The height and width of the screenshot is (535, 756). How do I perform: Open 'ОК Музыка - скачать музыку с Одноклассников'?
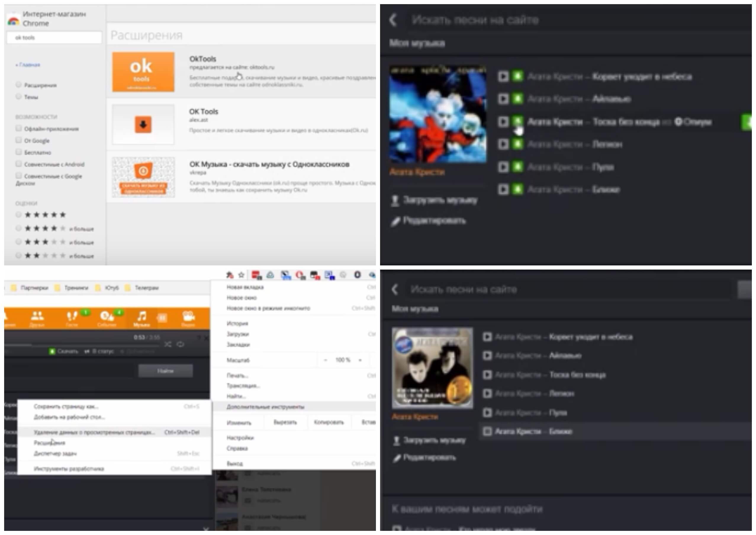269,164
